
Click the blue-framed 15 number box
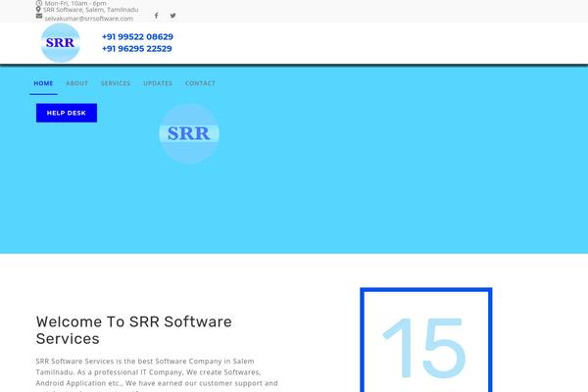click(x=426, y=340)
